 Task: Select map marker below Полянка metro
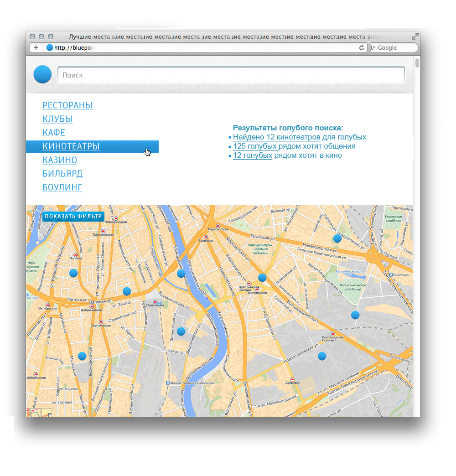click(x=73, y=273)
